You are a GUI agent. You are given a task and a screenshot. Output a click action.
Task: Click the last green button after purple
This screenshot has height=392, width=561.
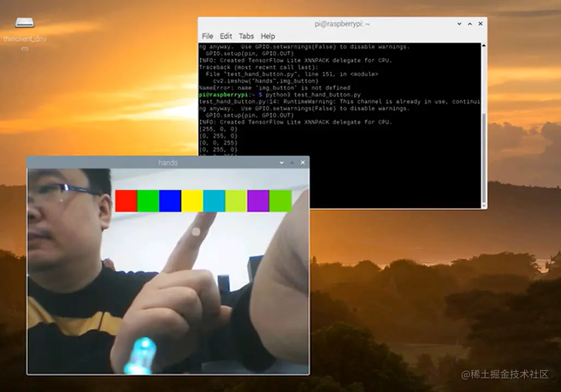[280, 201]
